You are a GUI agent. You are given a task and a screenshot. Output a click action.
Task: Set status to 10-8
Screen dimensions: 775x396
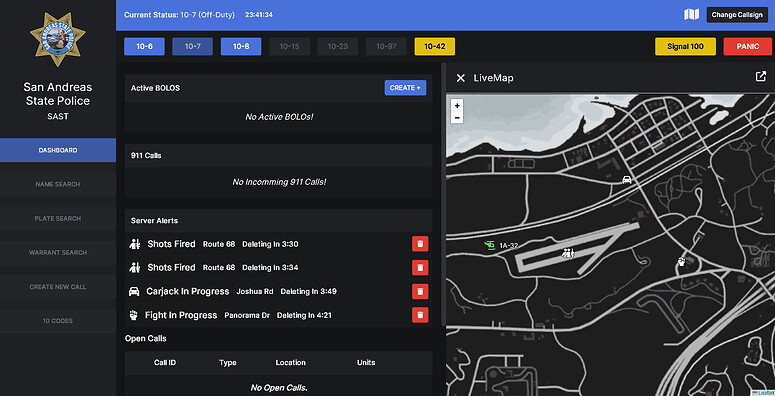pyautogui.click(x=241, y=46)
